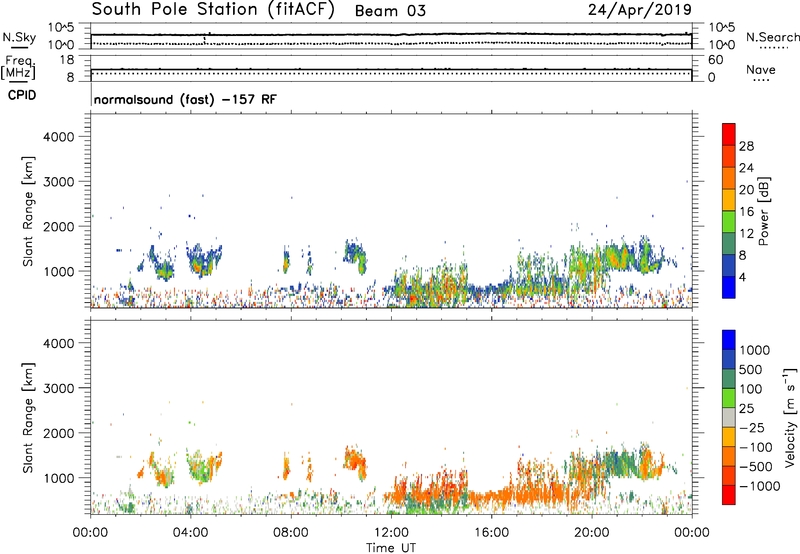Click the '12:00' time axis label
The image size is (800, 554).
click(x=391, y=533)
